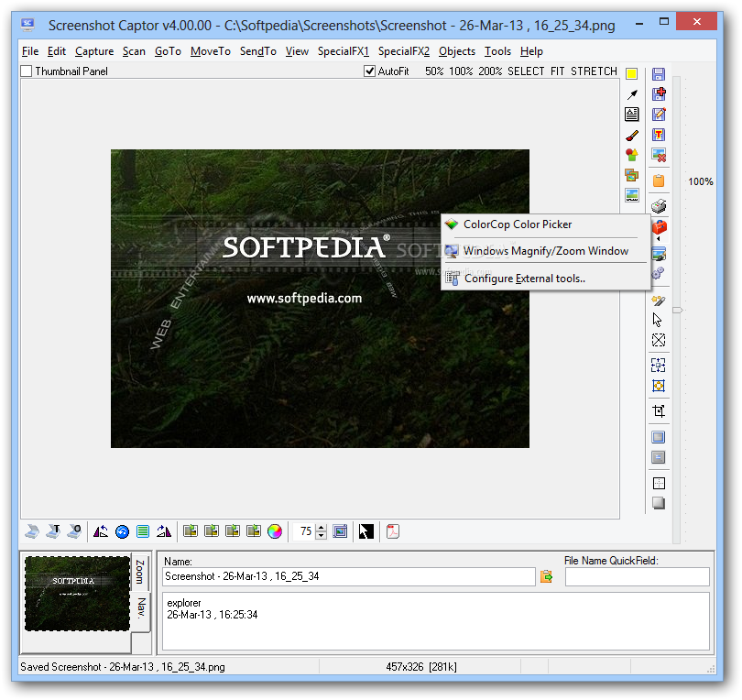Image resolution: width=742 pixels, height=700 pixels.
Task: Set zoom to 50%
Action: (434, 71)
